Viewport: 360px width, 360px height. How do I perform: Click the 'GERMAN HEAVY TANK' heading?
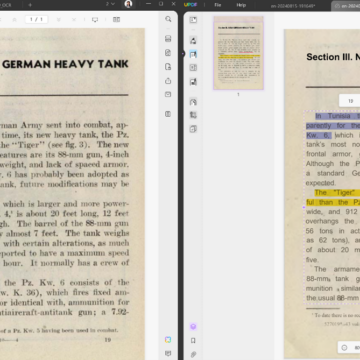[65, 64]
